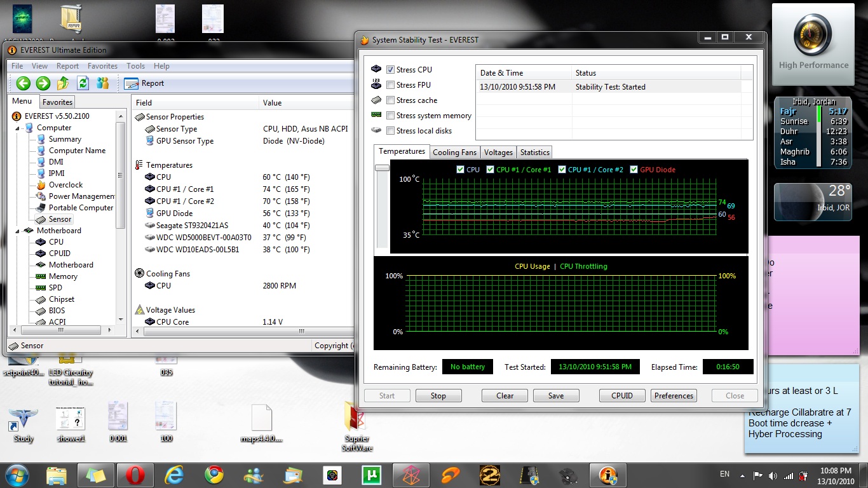Switch to the Cooling Fans tab
868x488 pixels.
coord(454,152)
